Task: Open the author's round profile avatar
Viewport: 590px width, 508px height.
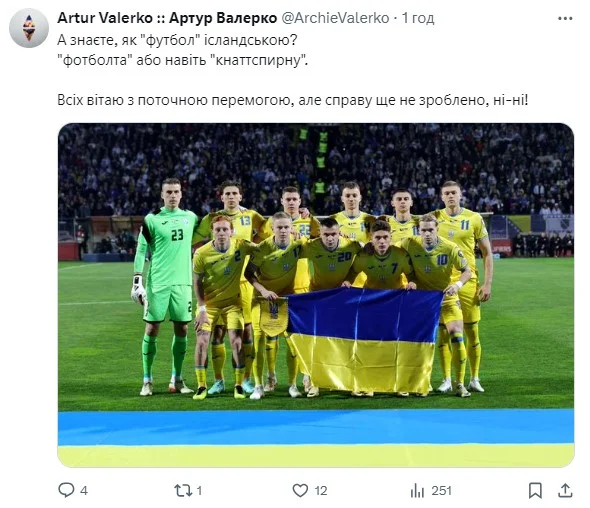Action: [x=29, y=28]
